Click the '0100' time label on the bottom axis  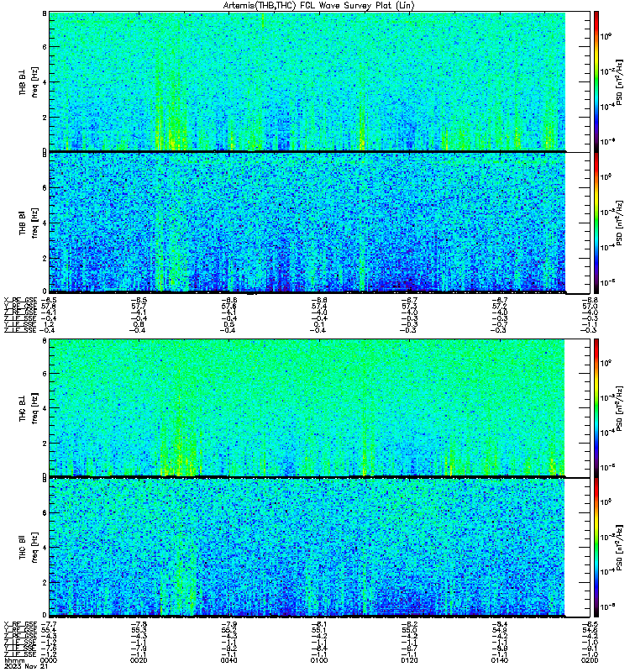point(319,660)
